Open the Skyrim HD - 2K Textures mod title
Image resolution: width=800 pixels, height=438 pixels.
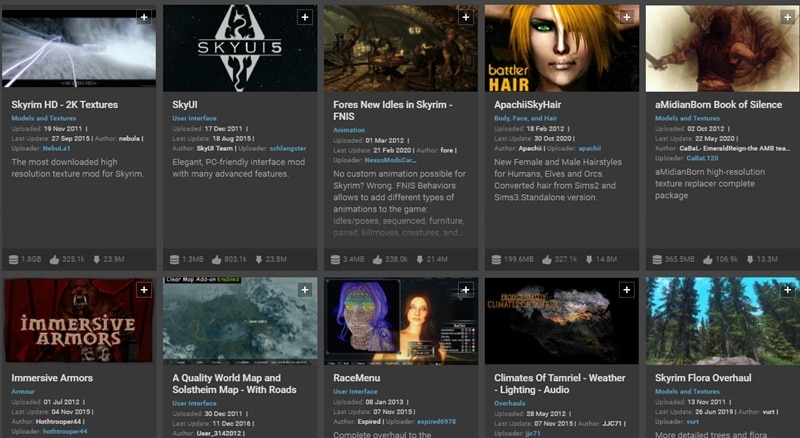(x=65, y=105)
